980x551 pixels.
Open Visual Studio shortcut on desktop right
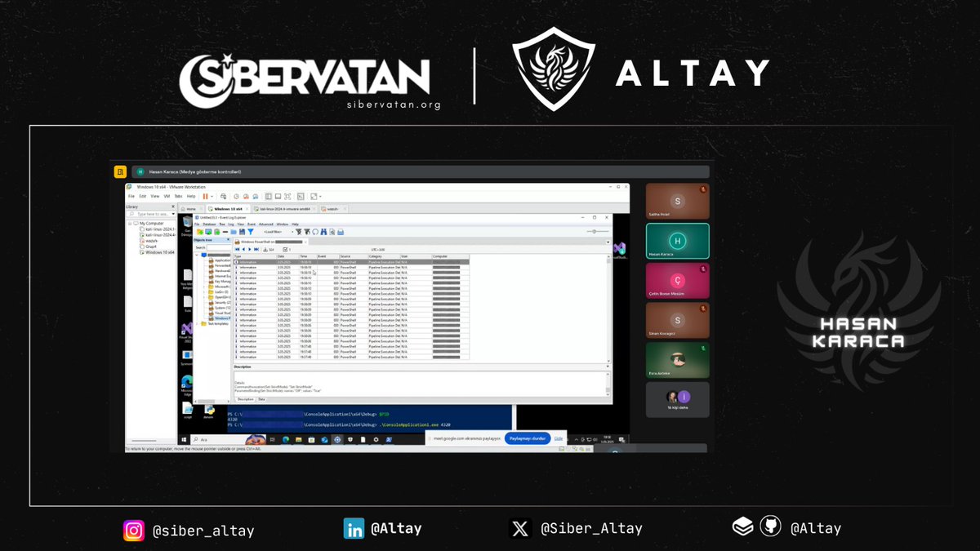(x=619, y=248)
